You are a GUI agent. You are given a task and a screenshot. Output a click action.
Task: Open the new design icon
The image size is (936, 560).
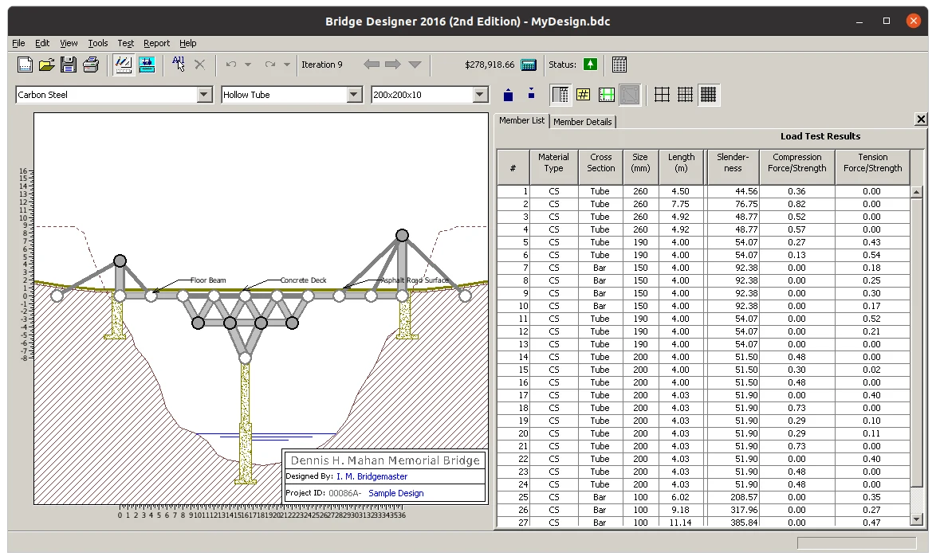coord(25,65)
